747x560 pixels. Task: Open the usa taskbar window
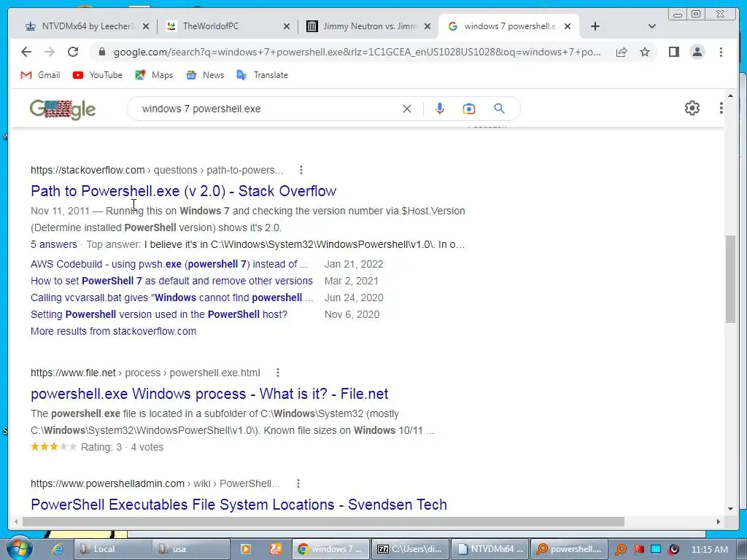coord(191,549)
